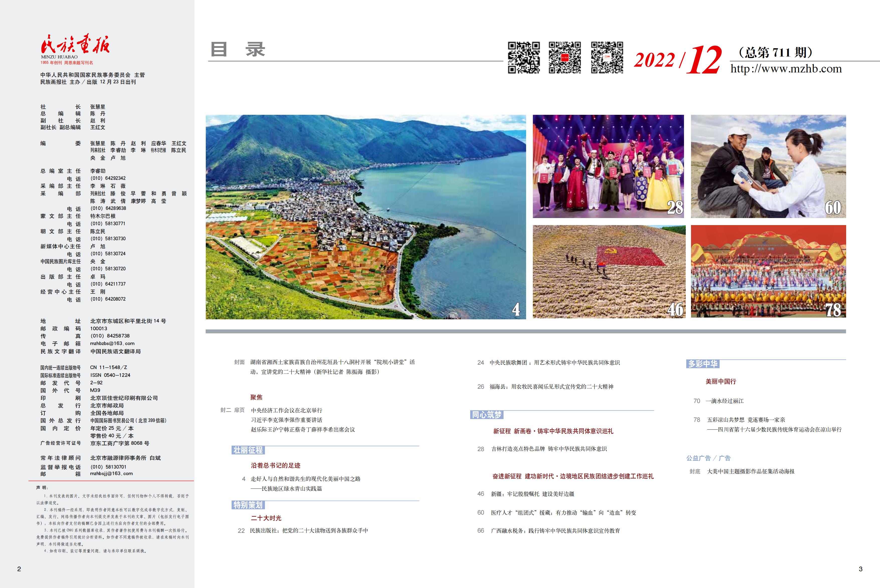Click the 沿着总书记的足迹 subsection title
This screenshot has width=880, height=588.
point(276,465)
